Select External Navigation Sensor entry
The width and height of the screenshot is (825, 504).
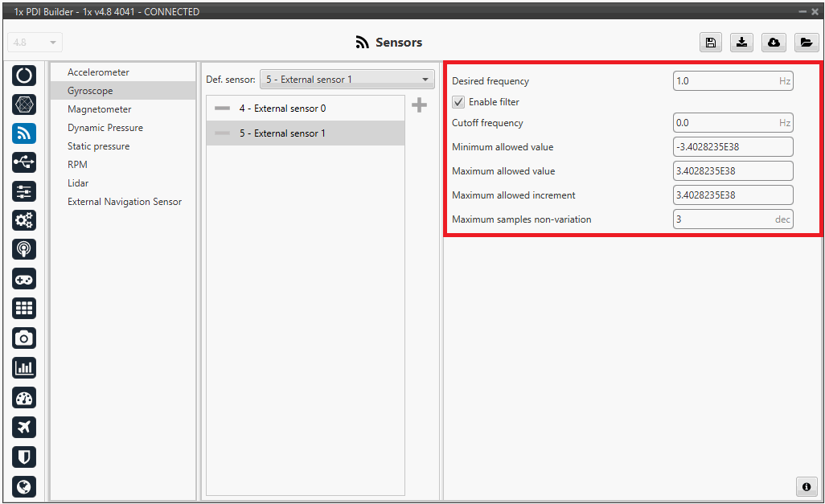(125, 202)
